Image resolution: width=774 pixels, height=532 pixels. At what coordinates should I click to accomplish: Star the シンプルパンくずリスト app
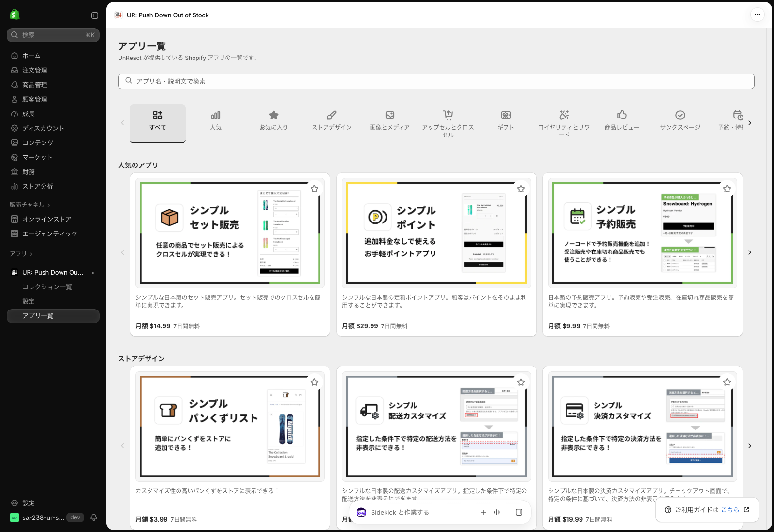(314, 382)
